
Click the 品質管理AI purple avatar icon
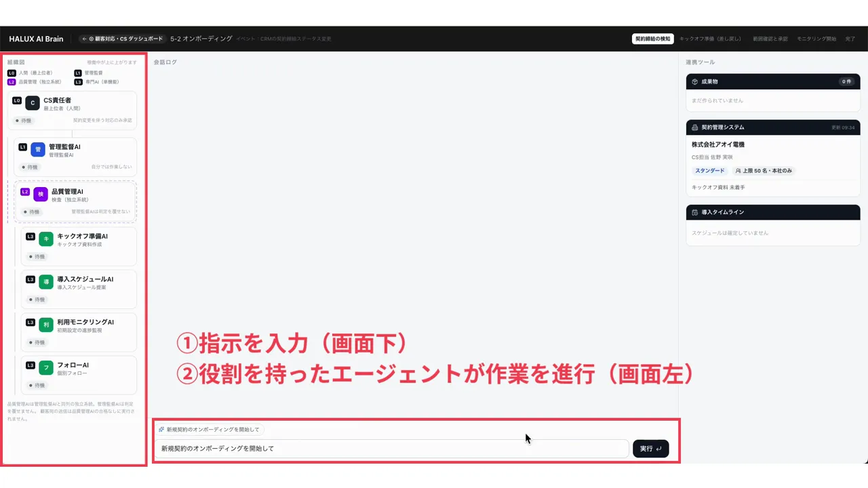coord(41,195)
